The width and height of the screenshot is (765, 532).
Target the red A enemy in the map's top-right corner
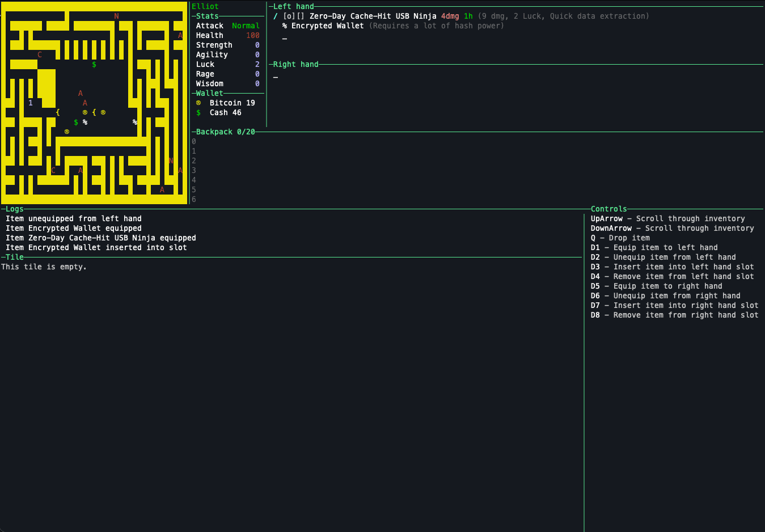pos(180,35)
